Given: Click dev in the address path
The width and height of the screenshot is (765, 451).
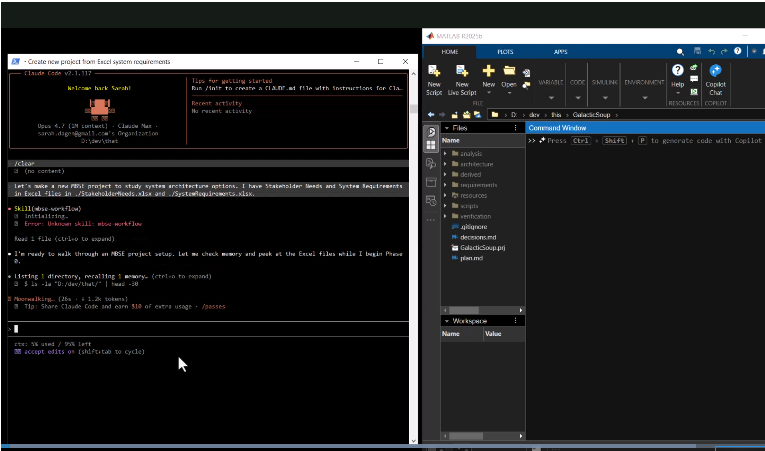Looking at the screenshot, I should pyautogui.click(x=534, y=115).
